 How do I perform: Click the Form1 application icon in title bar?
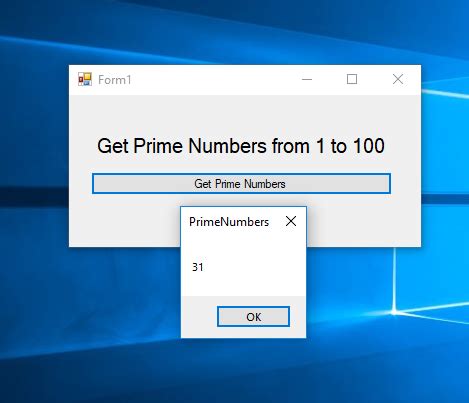point(85,79)
